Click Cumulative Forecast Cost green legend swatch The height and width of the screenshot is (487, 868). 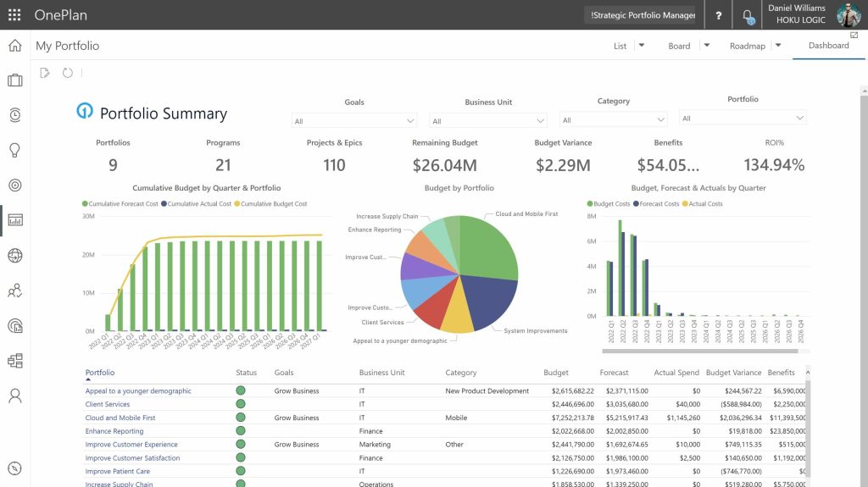pos(85,203)
